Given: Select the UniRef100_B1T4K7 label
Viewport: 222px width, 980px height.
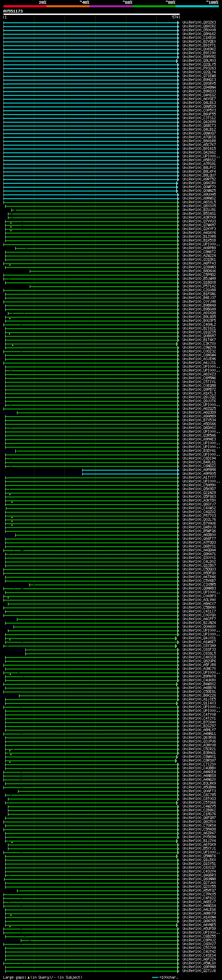Looking at the screenshot, I should (x=199, y=340).
